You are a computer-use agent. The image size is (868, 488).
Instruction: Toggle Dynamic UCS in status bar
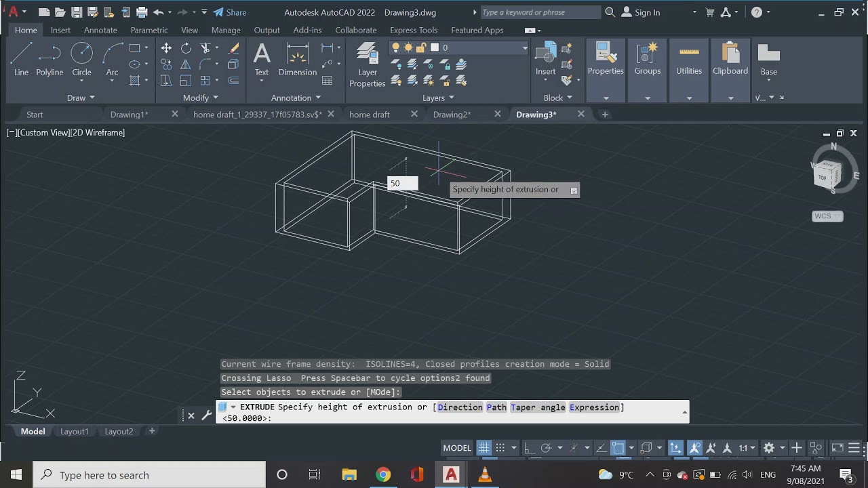(x=675, y=448)
